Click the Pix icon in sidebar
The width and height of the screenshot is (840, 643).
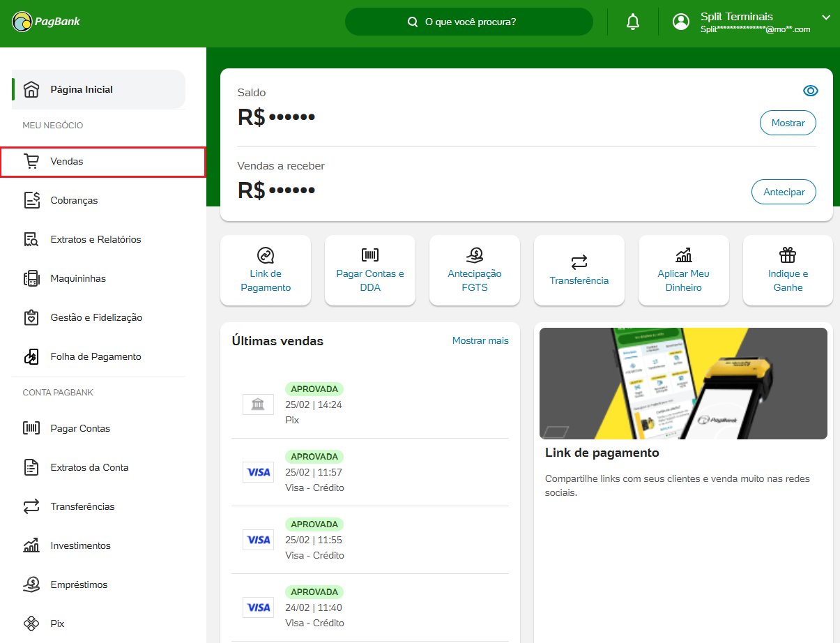tap(31, 623)
